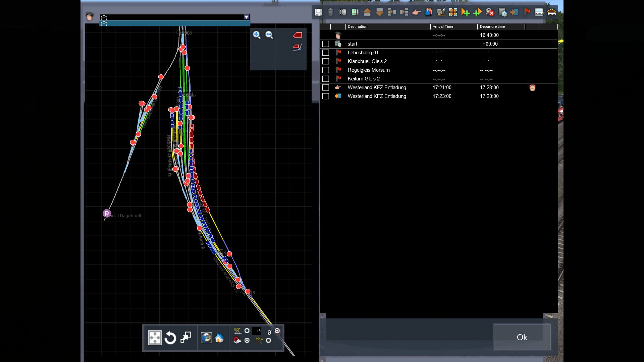
Task: Select the Regelgleis Morsum destination row
Action: pyautogui.click(x=369, y=70)
